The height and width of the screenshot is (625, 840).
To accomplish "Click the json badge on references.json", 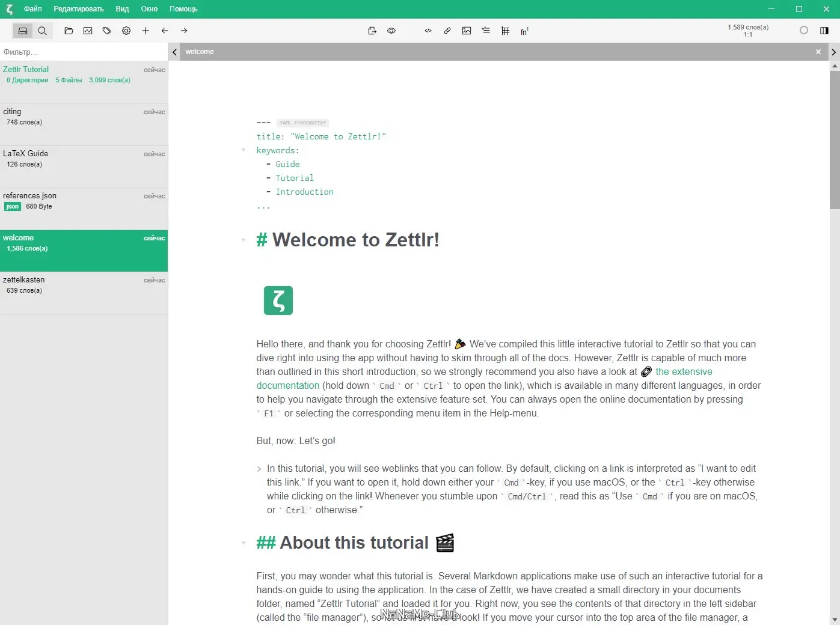I will 13,207.
